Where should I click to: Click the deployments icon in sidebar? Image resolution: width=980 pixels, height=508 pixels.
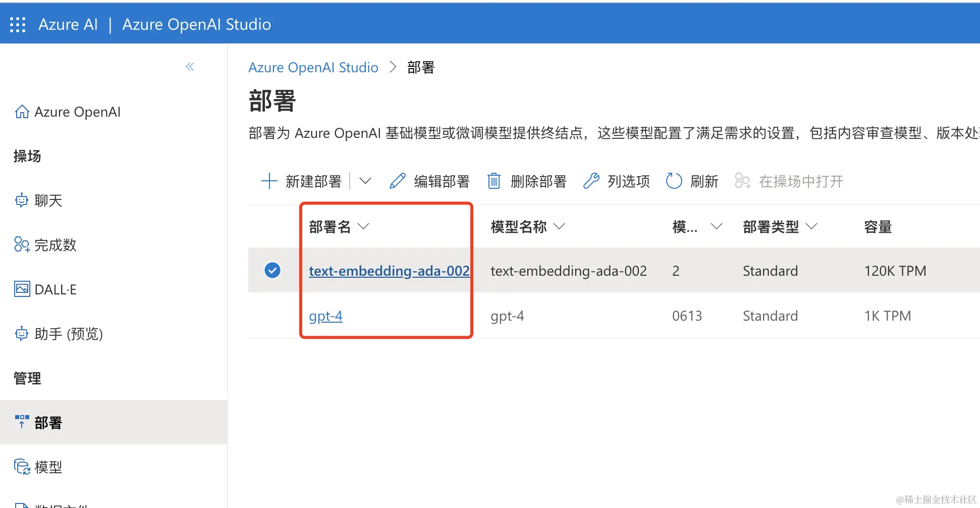coord(22,422)
